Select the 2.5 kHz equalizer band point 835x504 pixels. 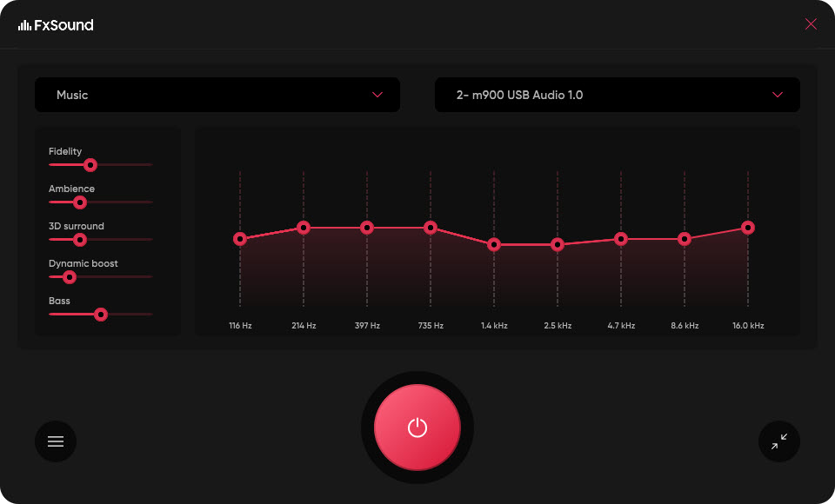tap(558, 245)
